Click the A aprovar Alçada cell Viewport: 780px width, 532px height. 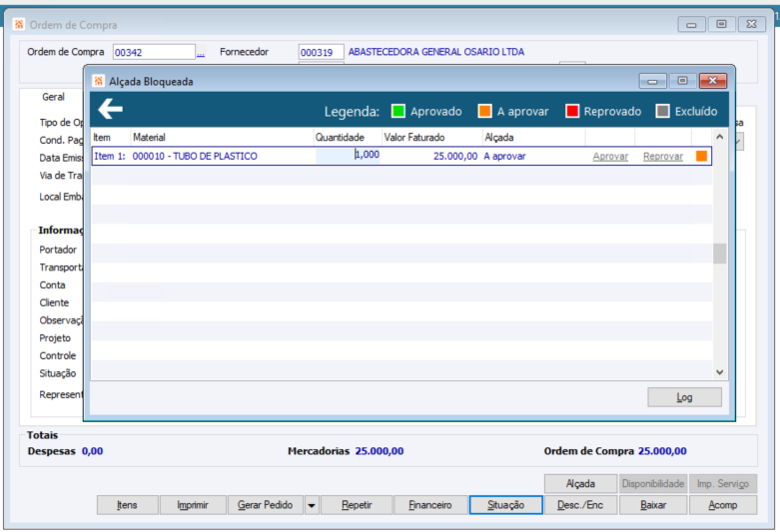(533, 156)
